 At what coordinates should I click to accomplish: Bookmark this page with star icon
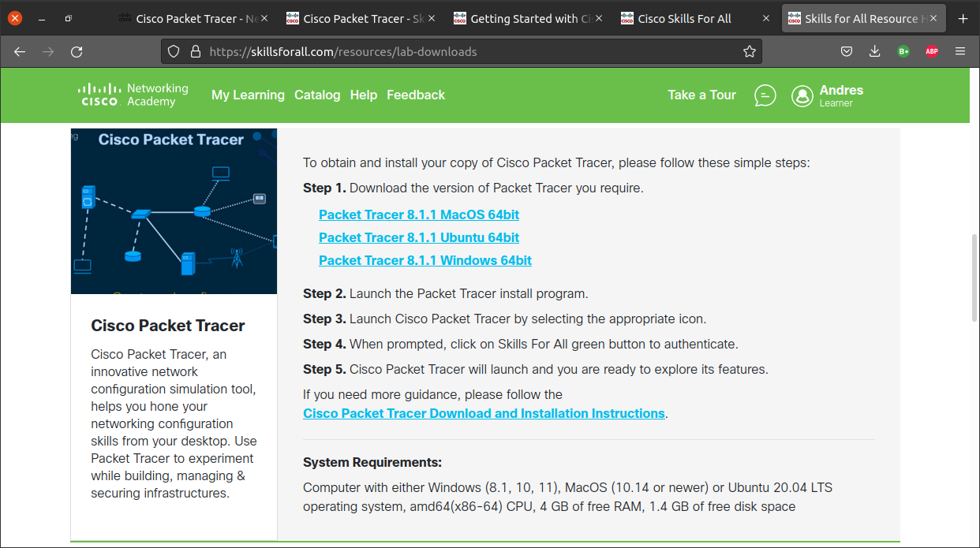coord(749,52)
